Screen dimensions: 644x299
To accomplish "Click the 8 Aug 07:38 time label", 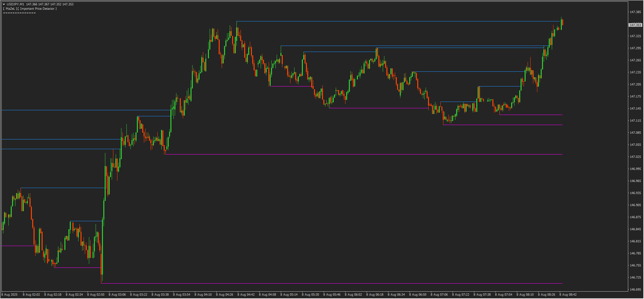I will coord(482,295).
